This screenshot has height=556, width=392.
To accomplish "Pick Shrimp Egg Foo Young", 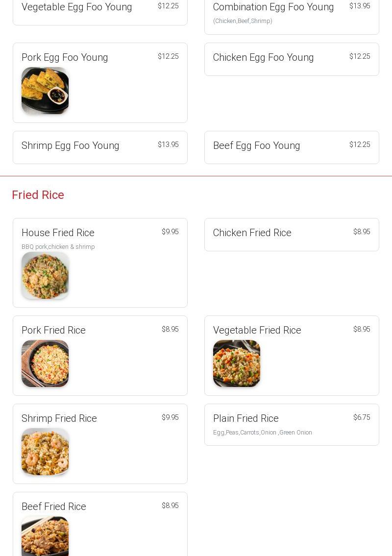I will click(x=71, y=146).
